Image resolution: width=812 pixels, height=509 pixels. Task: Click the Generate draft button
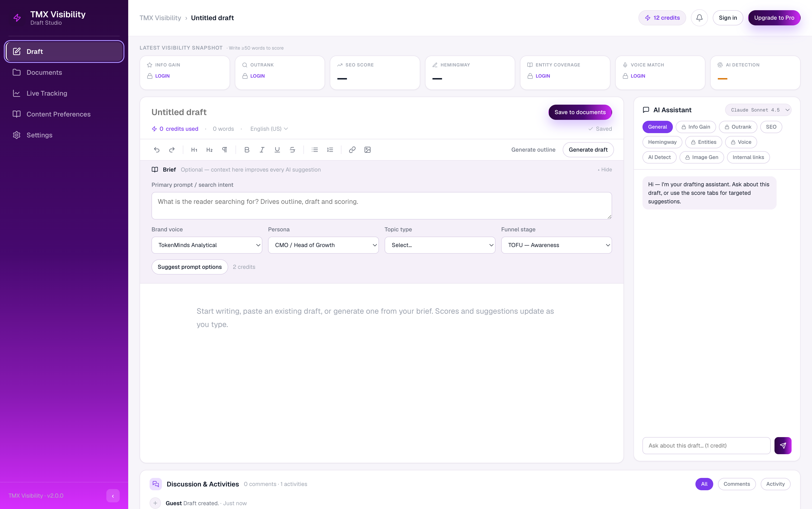(x=588, y=150)
